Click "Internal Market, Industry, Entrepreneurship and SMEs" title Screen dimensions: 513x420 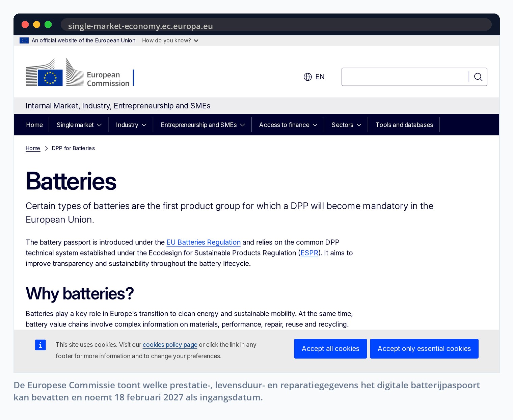coord(118,106)
